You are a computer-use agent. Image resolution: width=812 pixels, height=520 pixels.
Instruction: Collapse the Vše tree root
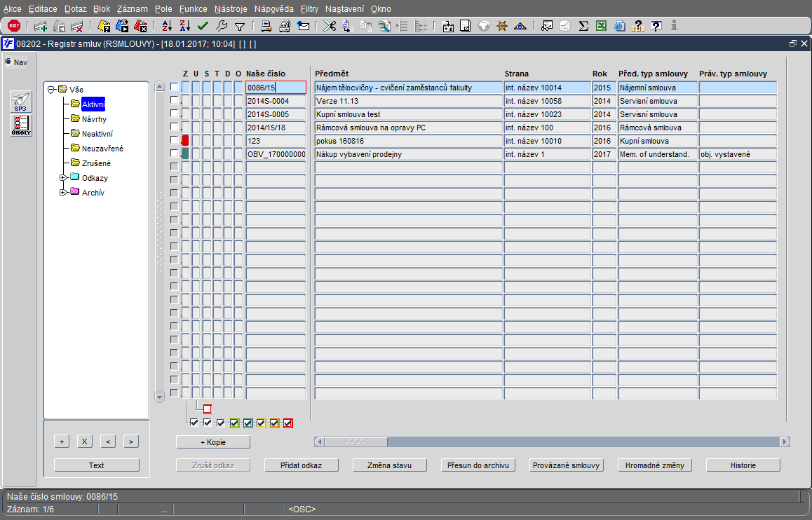coord(51,90)
